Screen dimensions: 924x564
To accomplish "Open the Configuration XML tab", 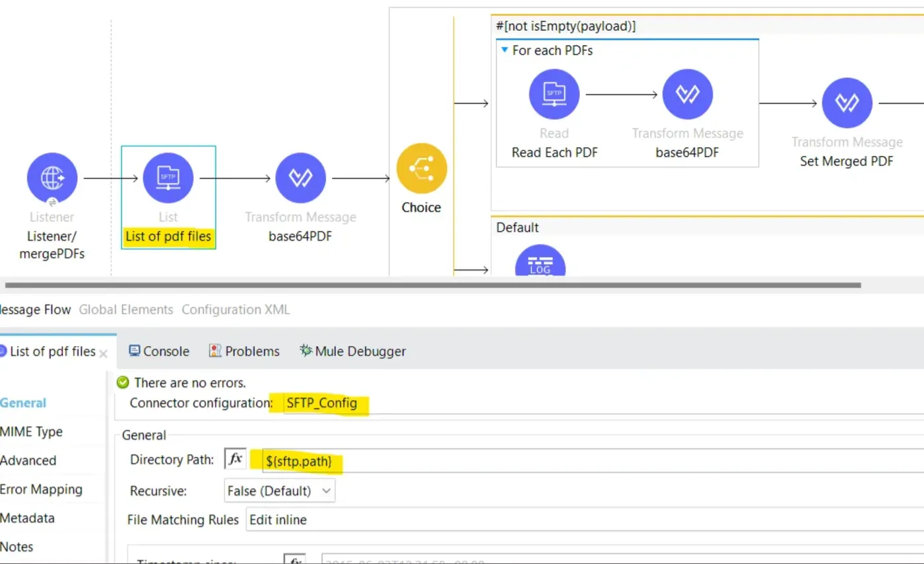I will point(236,310).
